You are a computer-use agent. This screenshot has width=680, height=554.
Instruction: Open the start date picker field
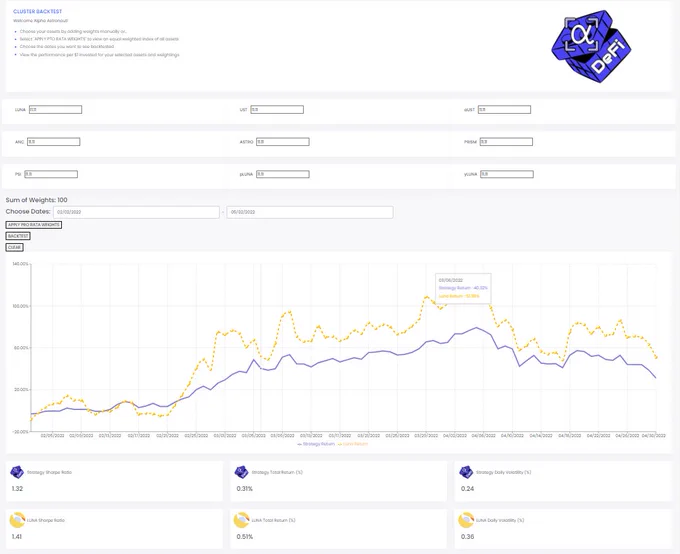tap(137, 212)
